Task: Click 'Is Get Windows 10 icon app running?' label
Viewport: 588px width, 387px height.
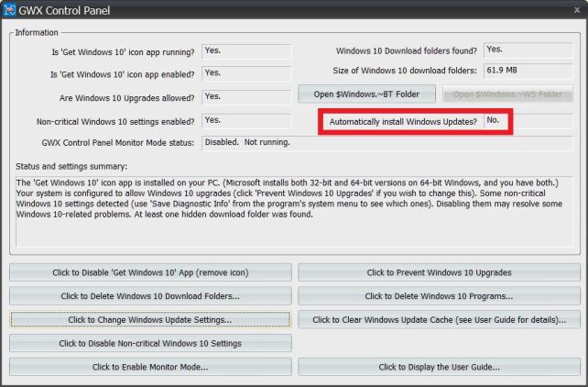Action: click(x=123, y=52)
